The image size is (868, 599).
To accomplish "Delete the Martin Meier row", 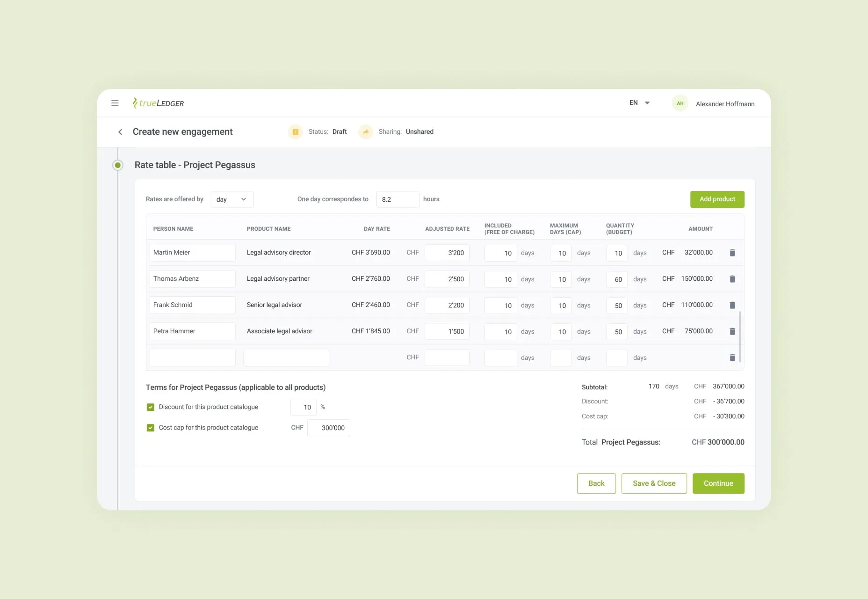I will pyautogui.click(x=732, y=253).
